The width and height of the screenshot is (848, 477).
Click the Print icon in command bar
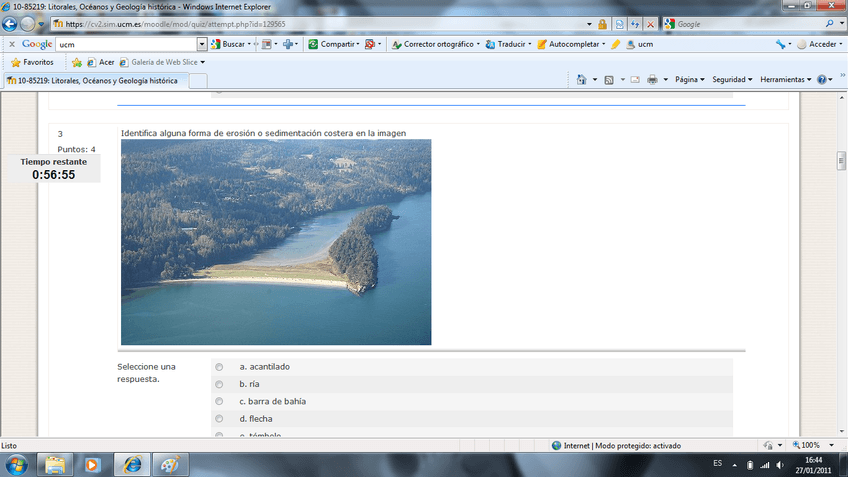click(652, 80)
